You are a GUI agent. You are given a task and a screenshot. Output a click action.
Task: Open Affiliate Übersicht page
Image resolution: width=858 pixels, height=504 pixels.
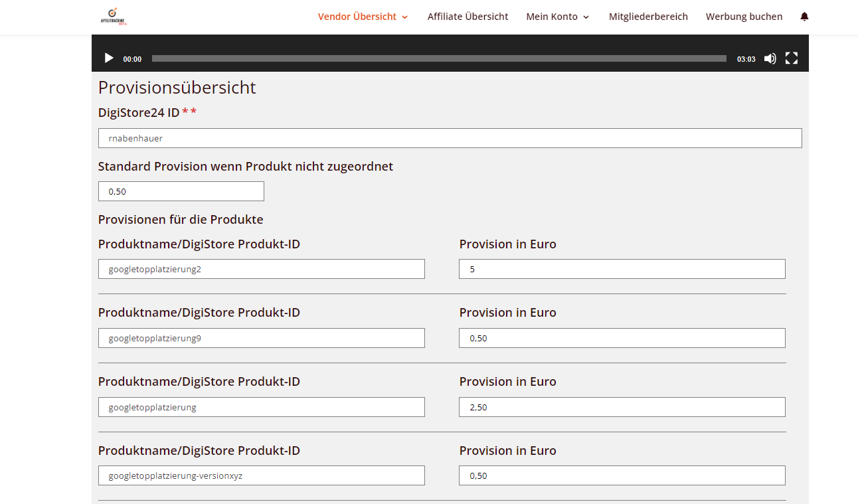point(468,17)
